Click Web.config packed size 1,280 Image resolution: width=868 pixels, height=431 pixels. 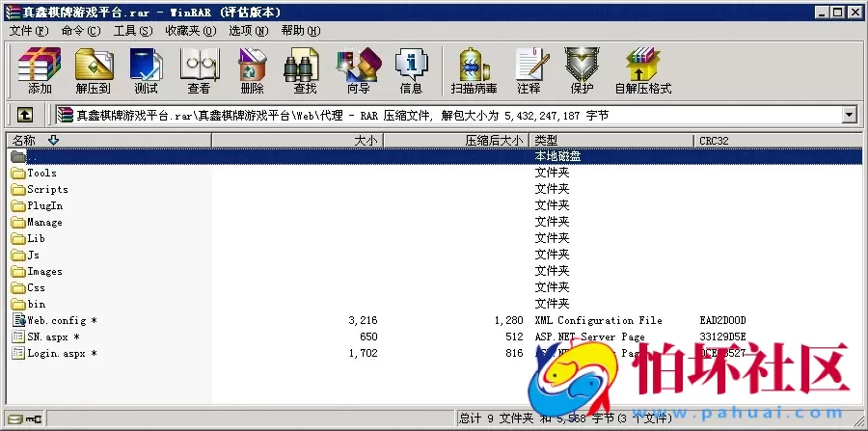(509, 320)
